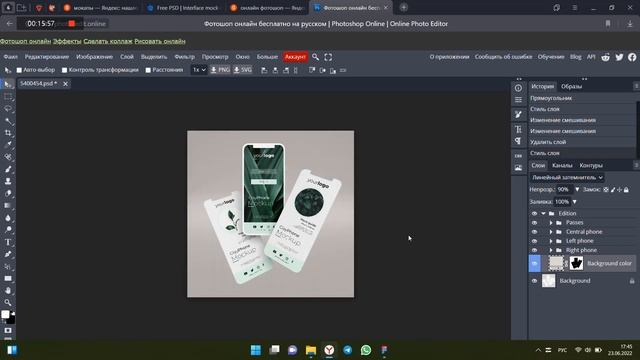Select the Clone Stamp tool

tap(8, 181)
